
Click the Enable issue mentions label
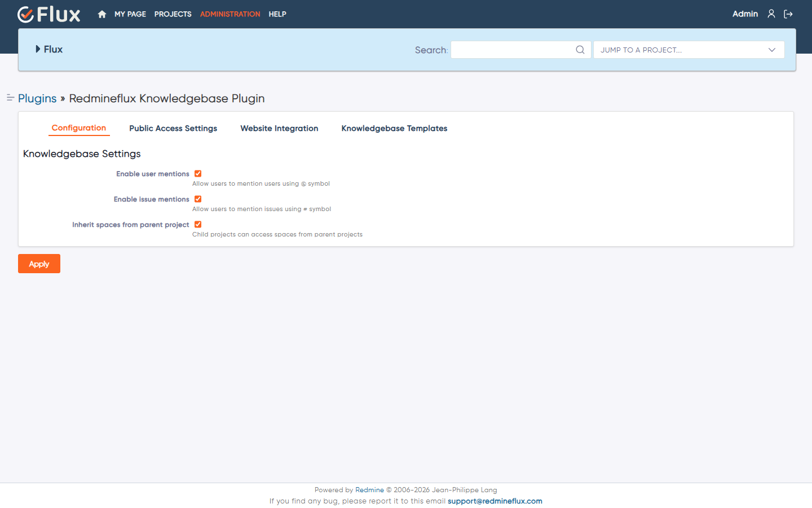pos(152,199)
